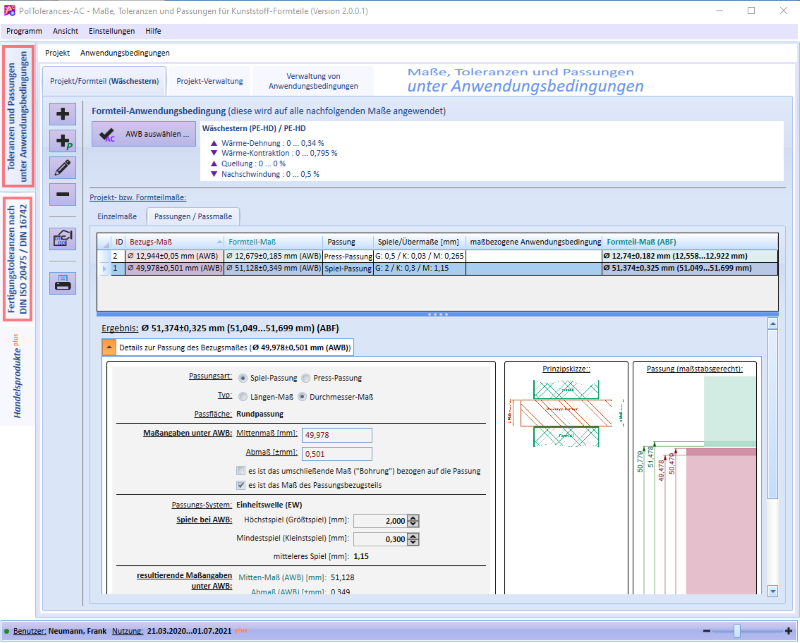800x643 pixels.
Task: Switch to Verwaltung von Anwendungsbedingungen tab
Action: pyautogui.click(x=313, y=81)
